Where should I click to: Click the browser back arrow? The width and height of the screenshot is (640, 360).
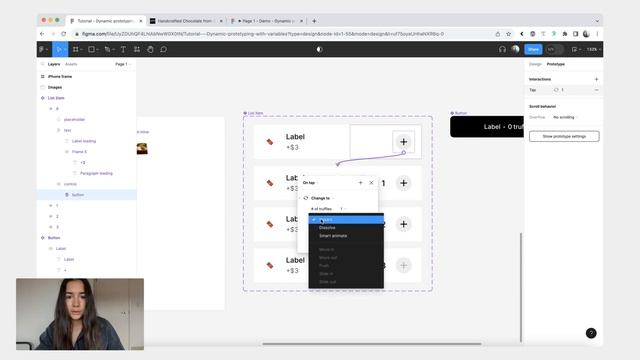tap(42, 34)
